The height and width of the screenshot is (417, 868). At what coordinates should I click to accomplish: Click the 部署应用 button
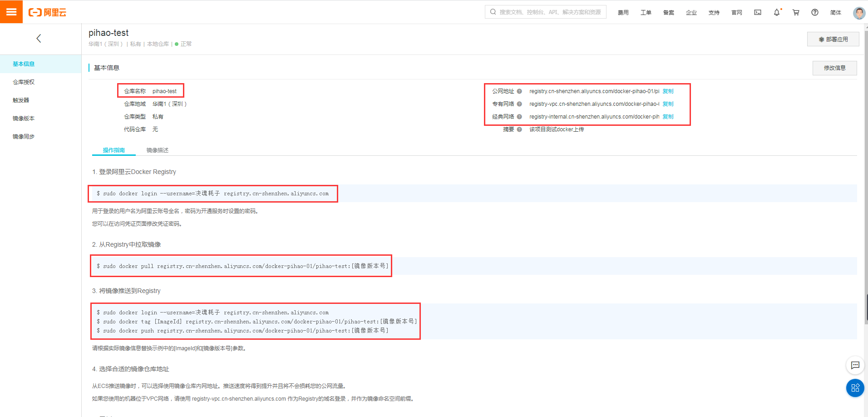point(833,40)
